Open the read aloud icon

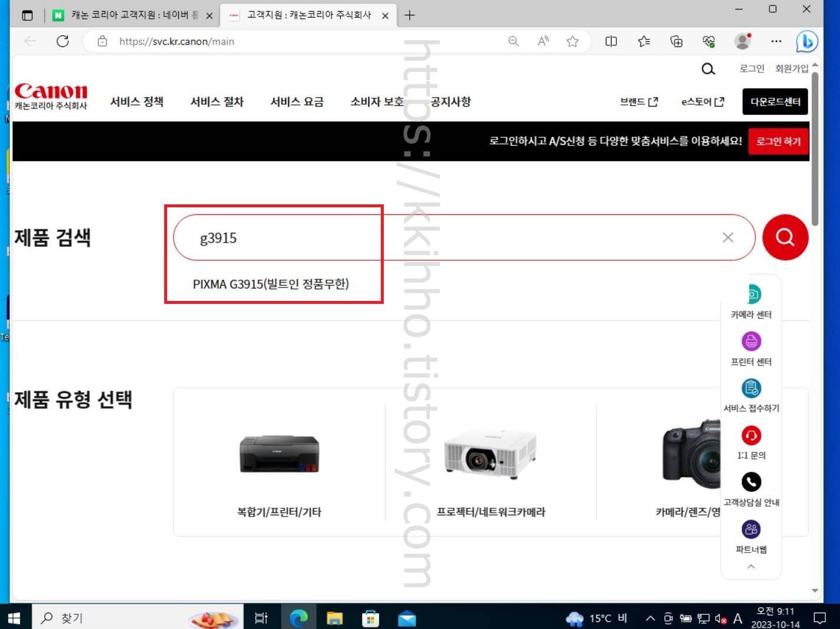pyautogui.click(x=543, y=41)
